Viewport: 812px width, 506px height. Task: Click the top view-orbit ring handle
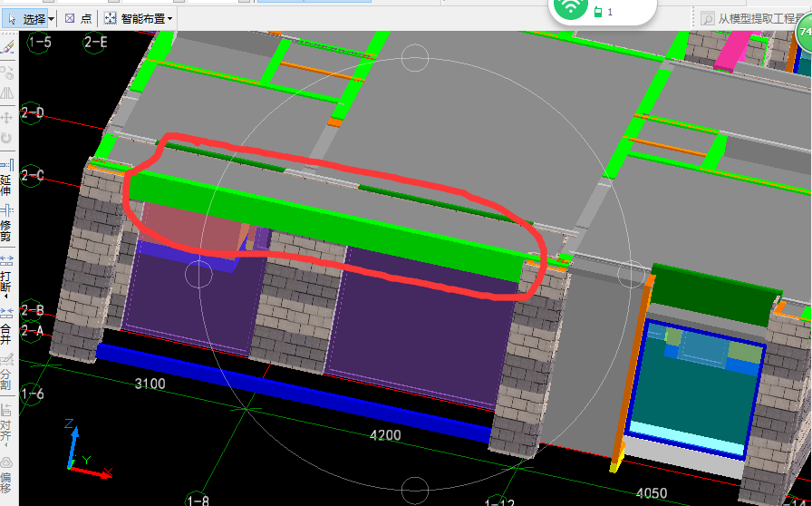(415, 57)
